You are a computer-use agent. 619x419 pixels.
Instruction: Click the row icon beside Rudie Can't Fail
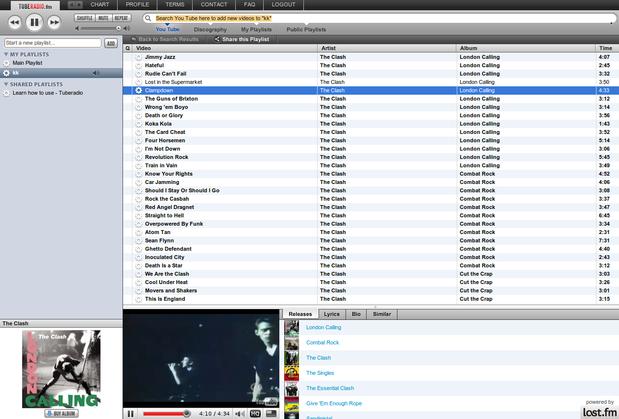139,73
